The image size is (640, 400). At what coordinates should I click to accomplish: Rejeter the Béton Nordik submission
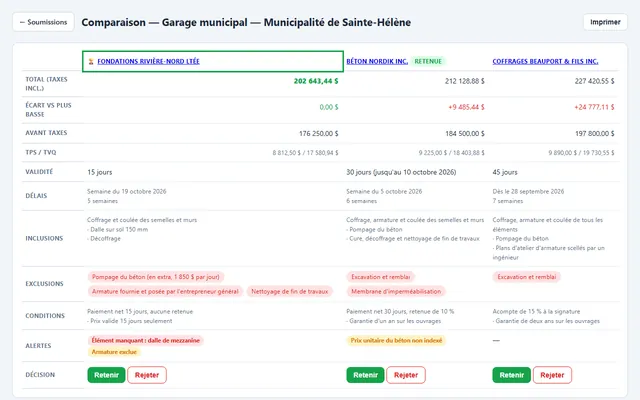pos(406,375)
